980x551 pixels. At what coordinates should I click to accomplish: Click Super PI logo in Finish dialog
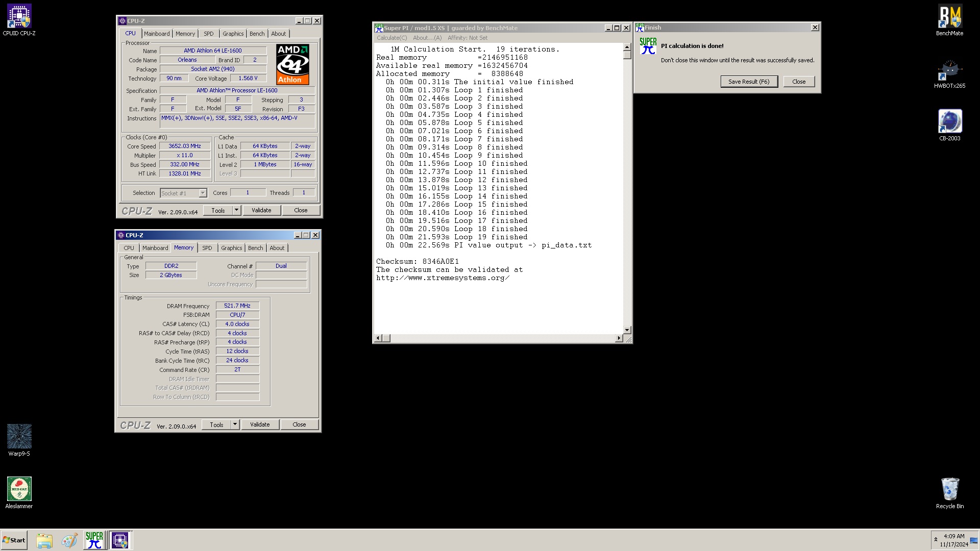648,46
